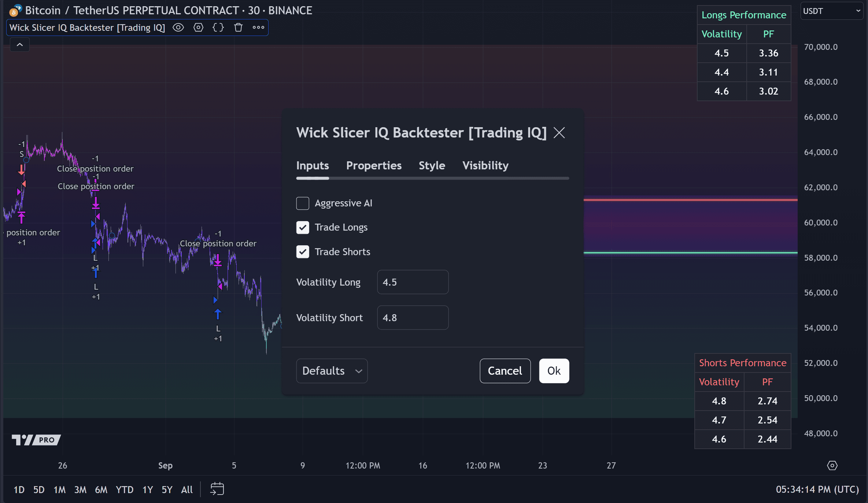
Task: Uncheck the Trade Longs option
Action: 303,227
